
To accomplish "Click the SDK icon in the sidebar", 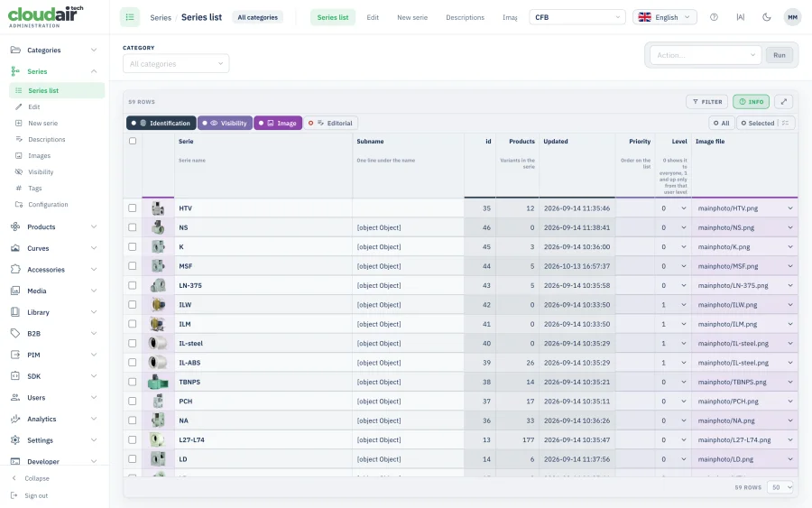I will pyautogui.click(x=15, y=376).
